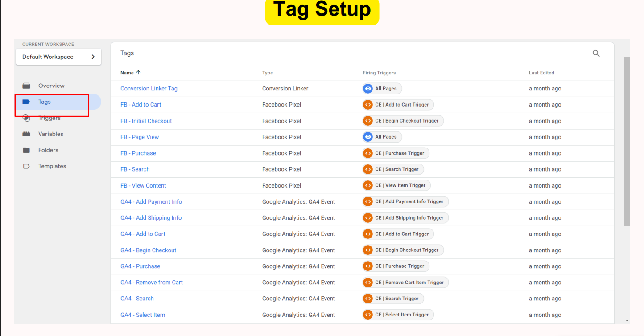This screenshot has width=644, height=336.
Task: Open Variables section in the sidebar
Action: (x=51, y=134)
